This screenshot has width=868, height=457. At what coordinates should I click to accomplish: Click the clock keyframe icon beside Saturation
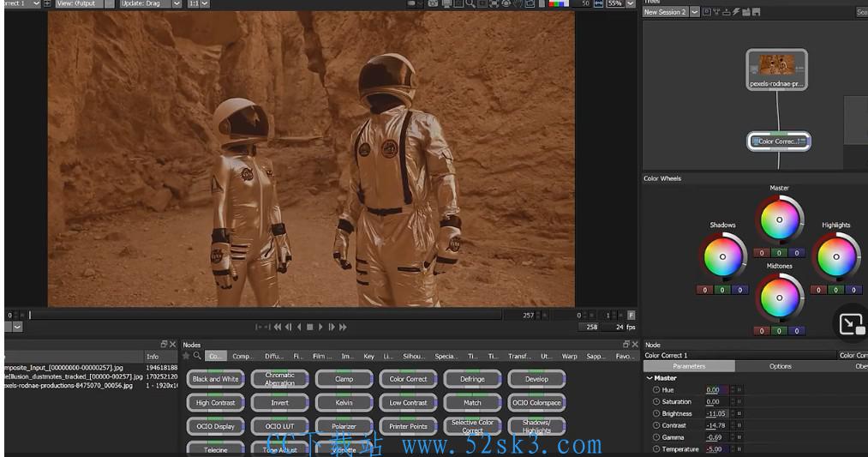pyautogui.click(x=656, y=401)
